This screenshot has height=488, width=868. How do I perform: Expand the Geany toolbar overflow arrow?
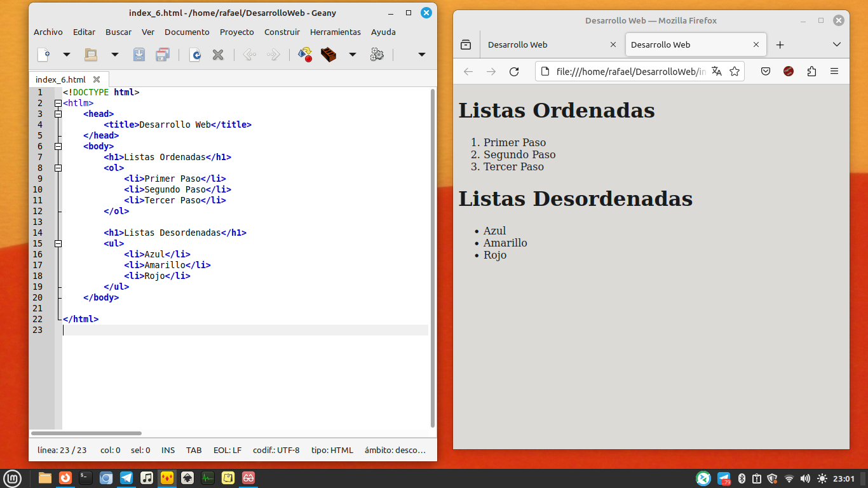tap(421, 55)
